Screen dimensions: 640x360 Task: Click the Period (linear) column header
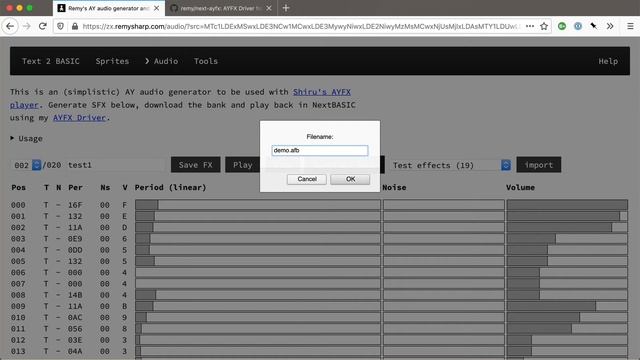point(170,187)
